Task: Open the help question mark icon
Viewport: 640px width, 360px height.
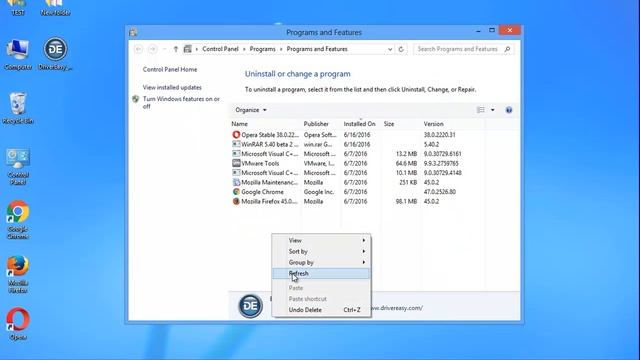Action: click(509, 110)
